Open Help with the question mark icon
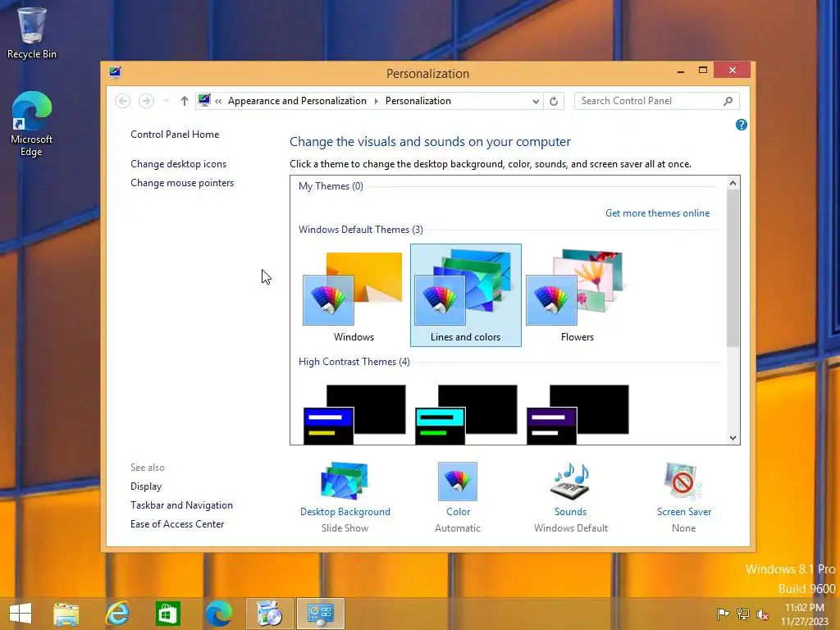 [742, 125]
